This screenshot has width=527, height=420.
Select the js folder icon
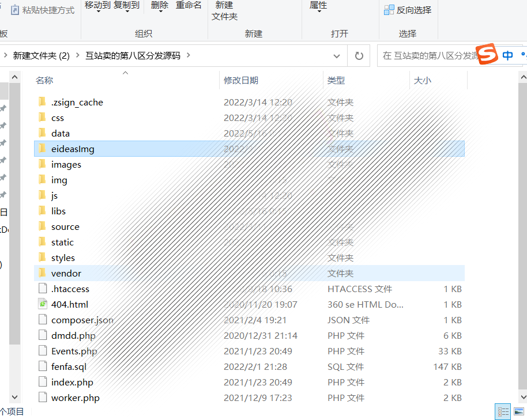click(x=42, y=195)
